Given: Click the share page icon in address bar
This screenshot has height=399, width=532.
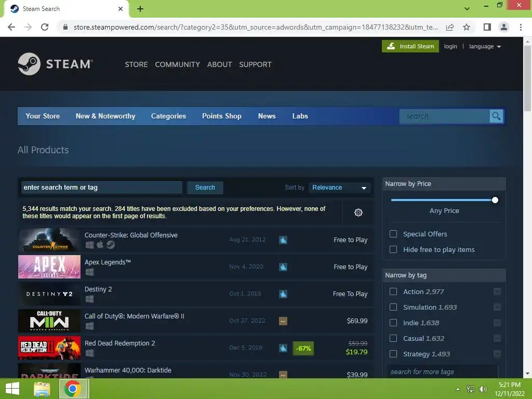Looking at the screenshot, I should pyautogui.click(x=450, y=27).
